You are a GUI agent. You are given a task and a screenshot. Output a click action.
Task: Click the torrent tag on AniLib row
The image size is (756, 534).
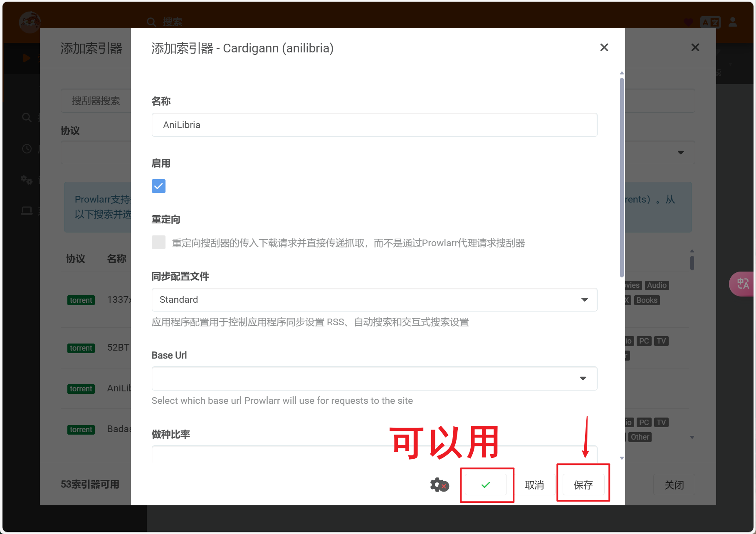coord(81,389)
